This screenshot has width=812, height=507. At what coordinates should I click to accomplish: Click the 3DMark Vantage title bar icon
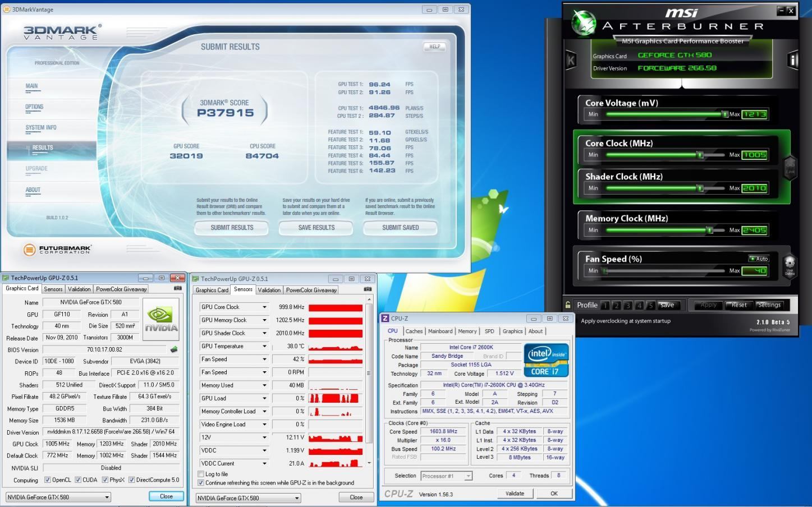coord(7,9)
